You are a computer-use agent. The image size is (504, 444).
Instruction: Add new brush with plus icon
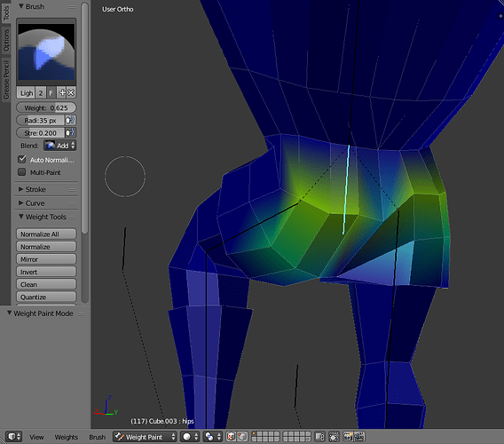(x=62, y=92)
